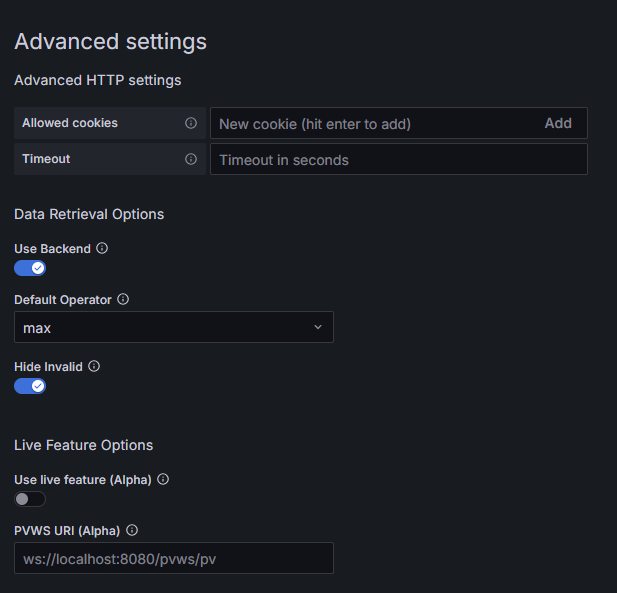The image size is (617, 593).
Task: Click the Add cookie button
Action: point(558,123)
